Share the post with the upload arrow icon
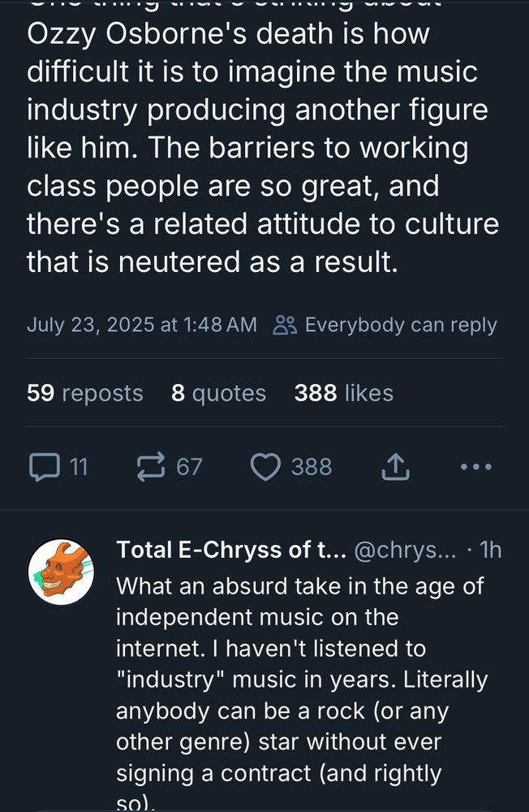The height and width of the screenshot is (812, 529). [395, 465]
